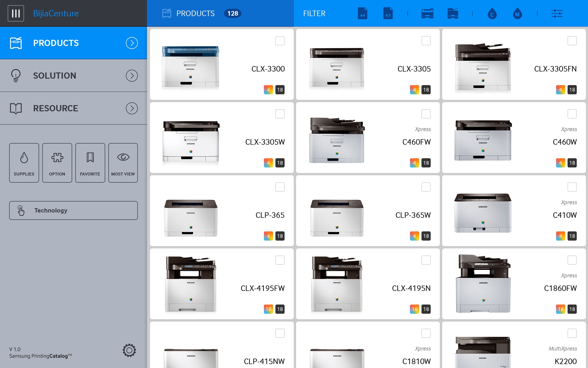Viewport: 588px width, 368px height.
Task: Check the CLX-3305 checkbox
Action: 426,41
